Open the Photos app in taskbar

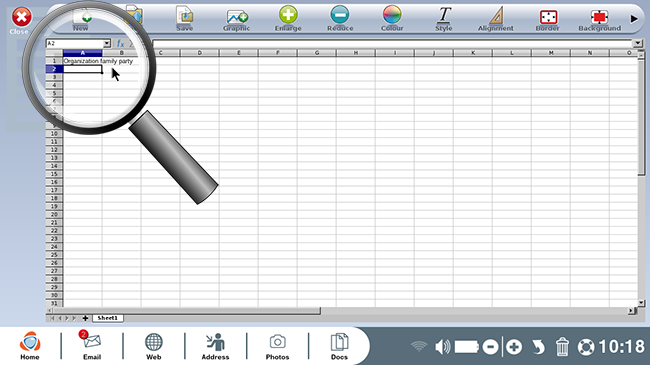click(277, 346)
